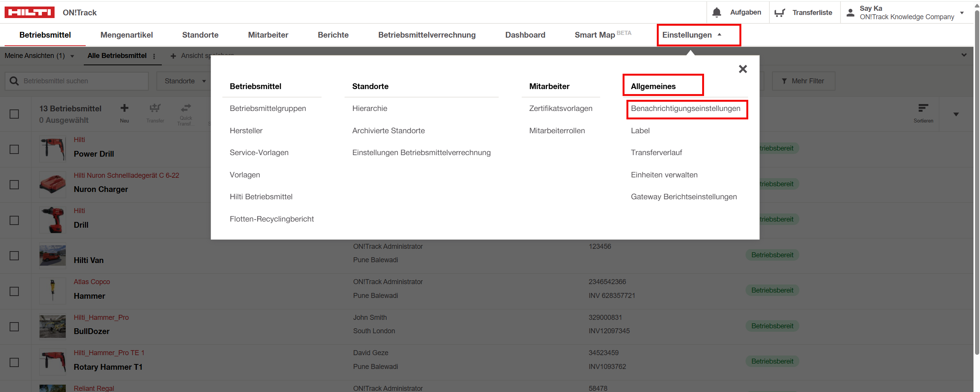Screen dimensions: 980x392
Task: Click the Sortieren icon
Action: click(x=923, y=108)
